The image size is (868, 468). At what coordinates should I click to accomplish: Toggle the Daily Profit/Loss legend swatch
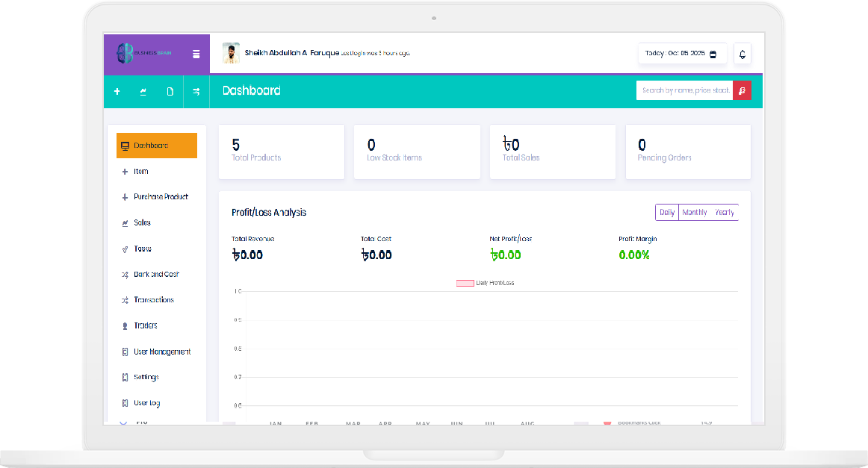tap(465, 284)
